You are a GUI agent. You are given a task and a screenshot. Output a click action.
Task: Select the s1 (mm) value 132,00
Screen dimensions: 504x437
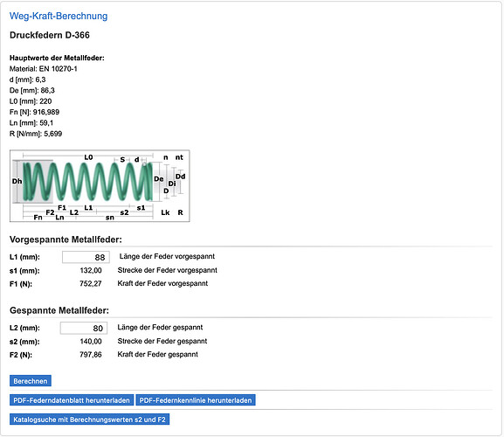[91, 270]
